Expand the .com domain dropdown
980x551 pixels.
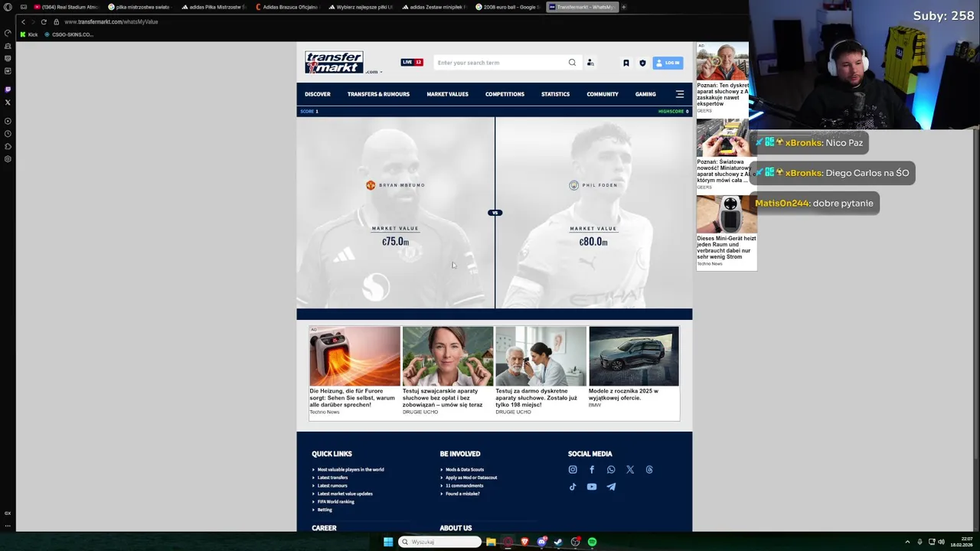coord(374,72)
